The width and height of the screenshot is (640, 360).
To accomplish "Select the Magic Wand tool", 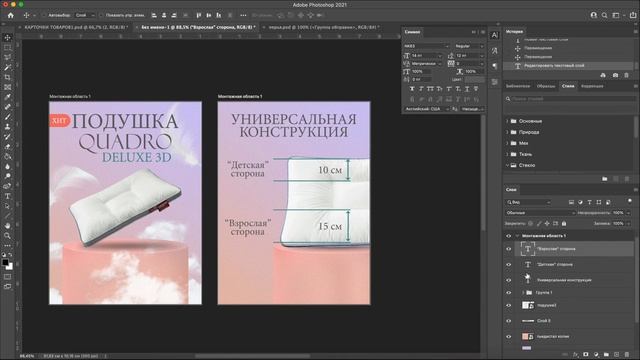I will tap(7, 67).
